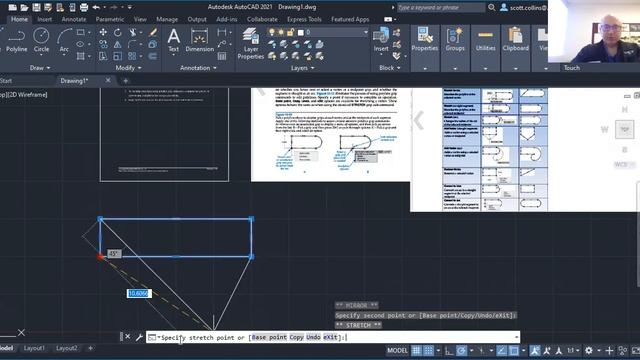Open the Express Tools ribbon tab
The height and width of the screenshot is (360, 640).
coord(304,19)
